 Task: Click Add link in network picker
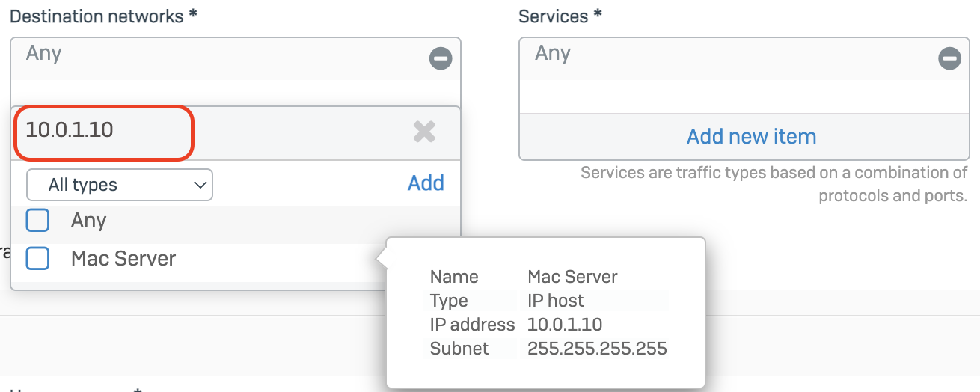426,183
